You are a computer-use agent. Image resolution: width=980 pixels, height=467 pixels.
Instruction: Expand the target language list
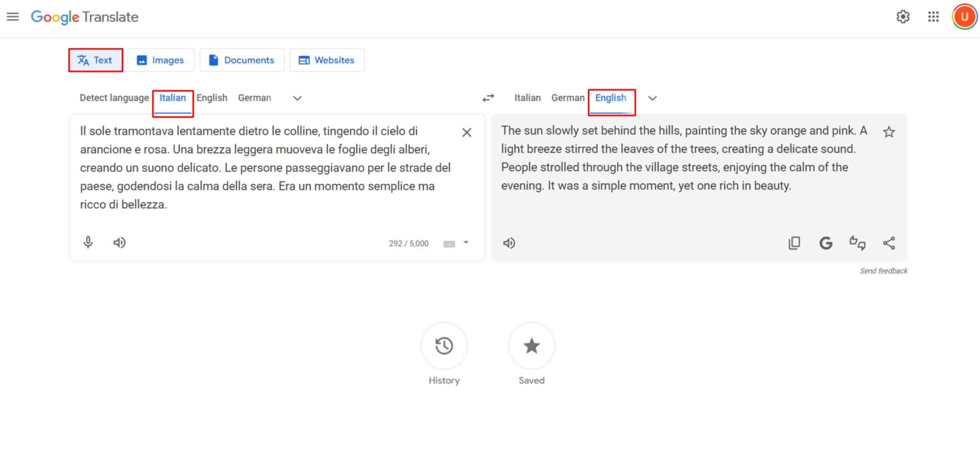pos(652,98)
